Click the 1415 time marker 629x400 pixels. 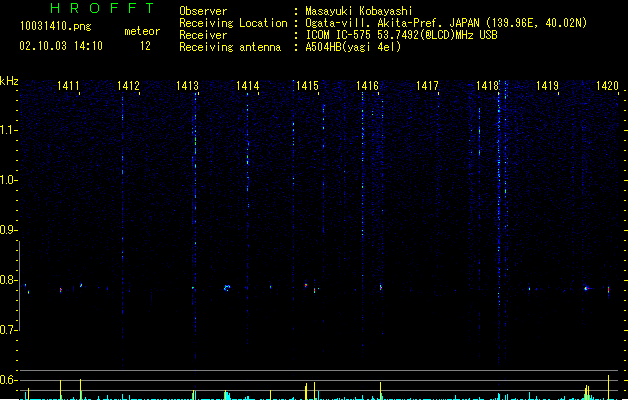click(x=307, y=86)
